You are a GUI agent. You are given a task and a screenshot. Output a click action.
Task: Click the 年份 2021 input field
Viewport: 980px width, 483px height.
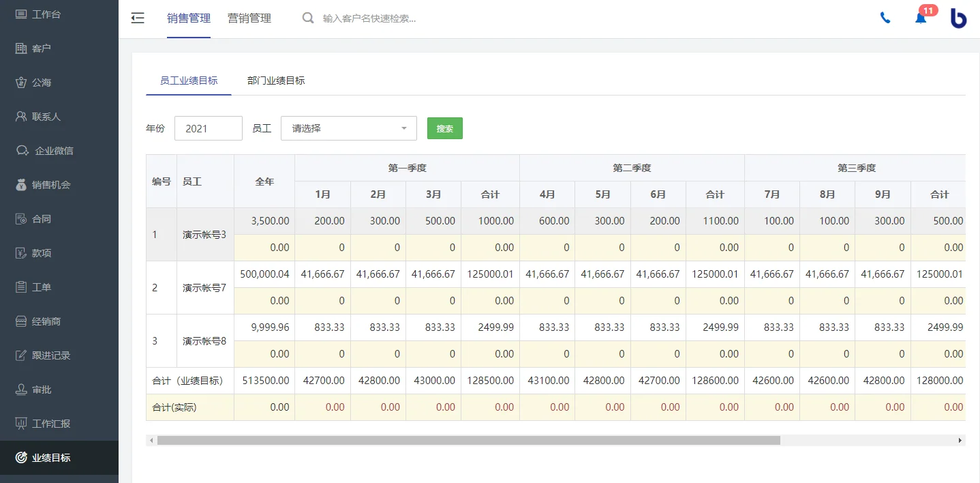coord(209,128)
